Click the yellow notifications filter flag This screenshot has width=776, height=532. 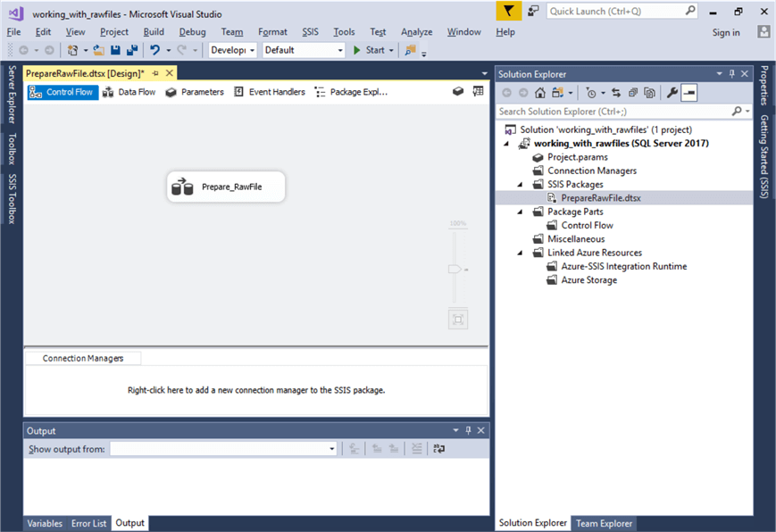(x=509, y=11)
